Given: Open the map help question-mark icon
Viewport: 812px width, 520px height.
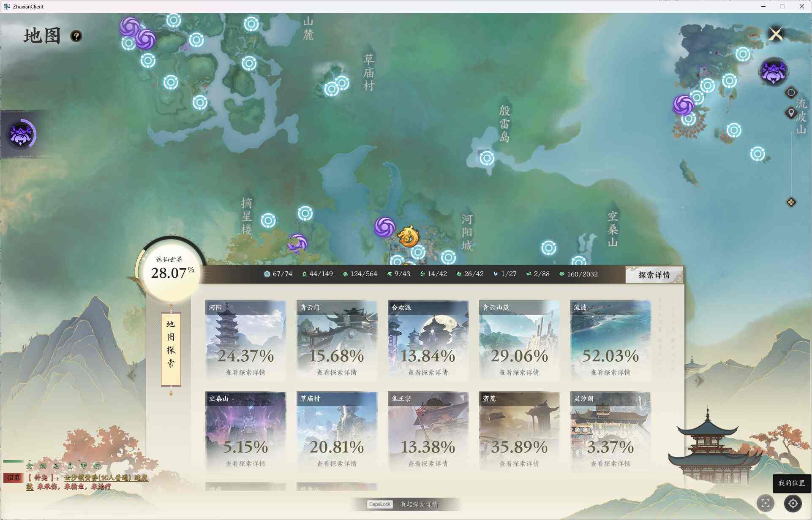Looking at the screenshot, I should coord(76,36).
